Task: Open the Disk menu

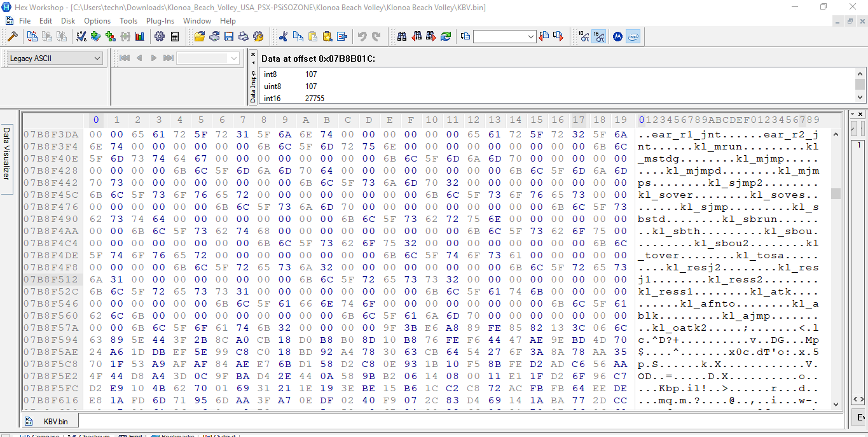Action: tap(68, 21)
